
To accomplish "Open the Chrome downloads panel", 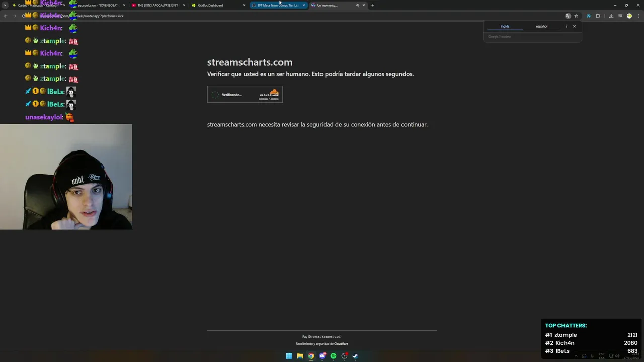I will (x=611, y=16).
